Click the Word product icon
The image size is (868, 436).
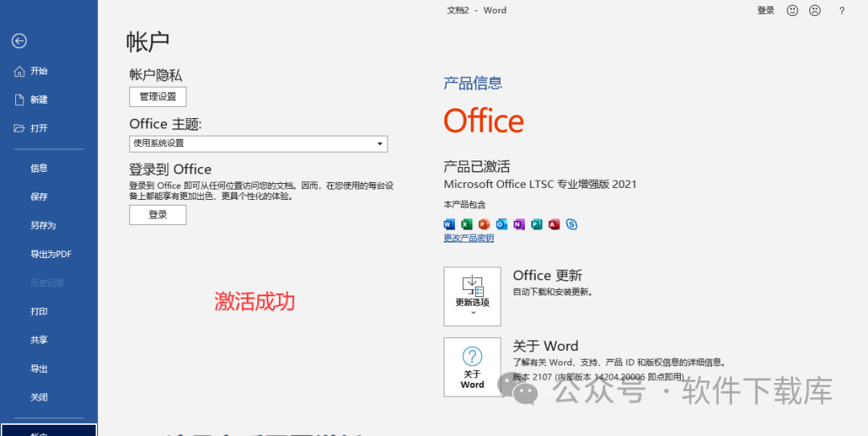point(449,224)
